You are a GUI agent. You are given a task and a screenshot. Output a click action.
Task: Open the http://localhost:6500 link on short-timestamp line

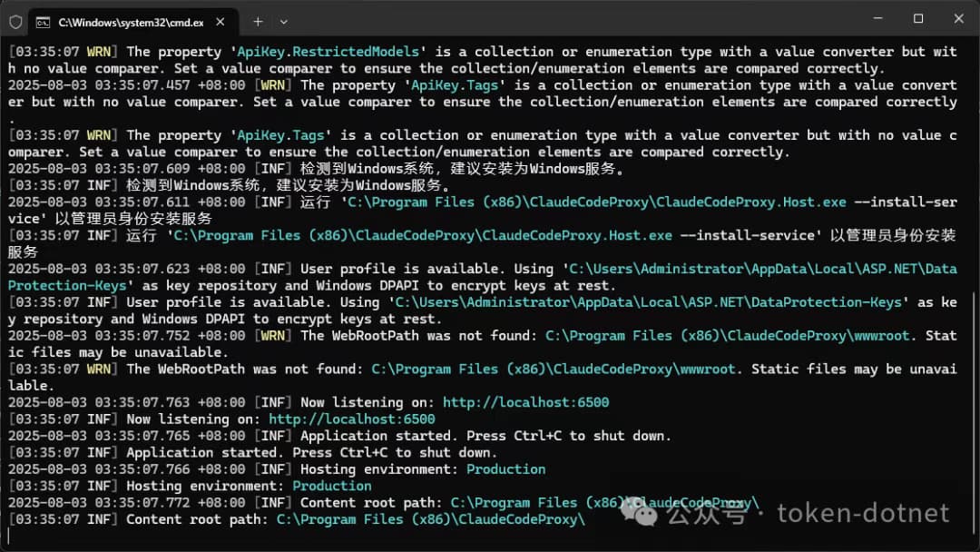(352, 419)
